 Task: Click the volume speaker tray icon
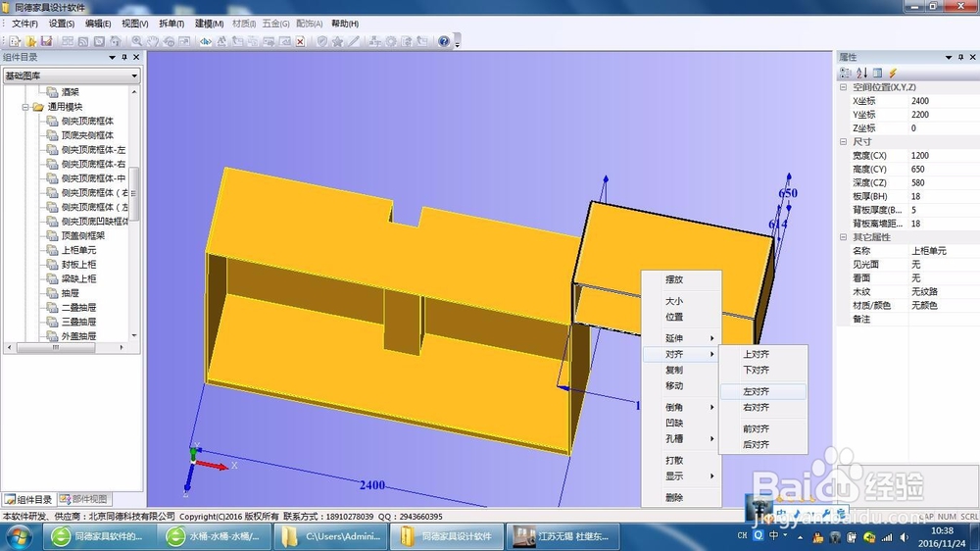[904, 537]
